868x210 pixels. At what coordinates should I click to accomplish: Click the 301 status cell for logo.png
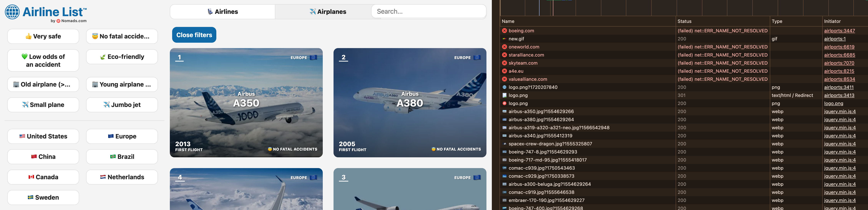(x=723, y=95)
